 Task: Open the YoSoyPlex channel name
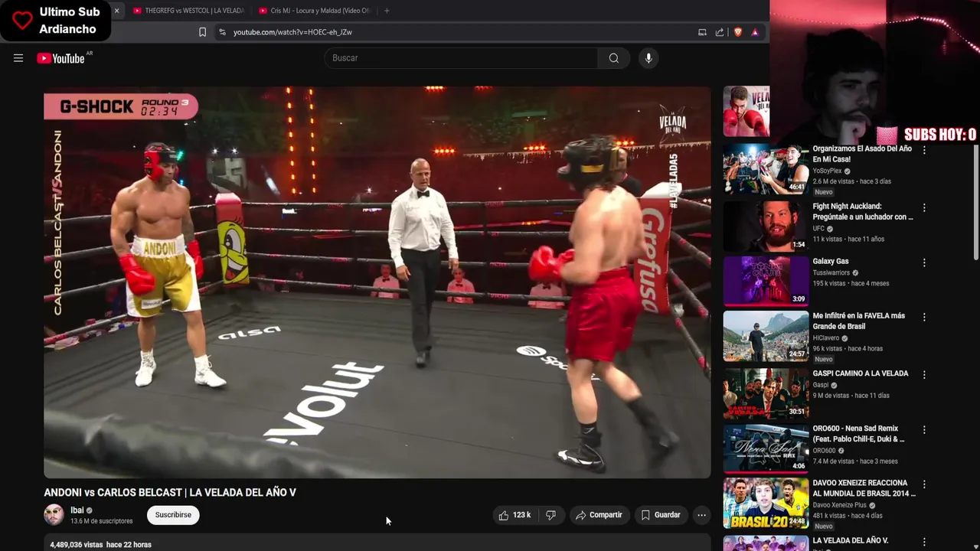827,171
